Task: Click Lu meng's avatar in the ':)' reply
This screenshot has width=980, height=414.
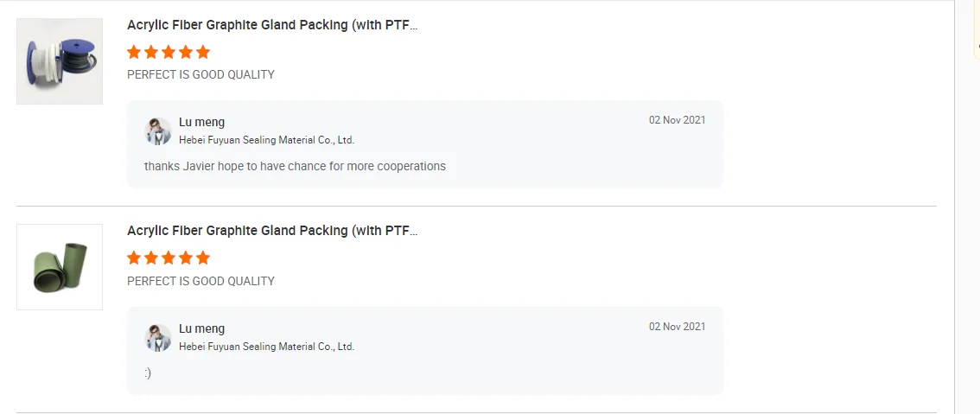Action: (158, 338)
